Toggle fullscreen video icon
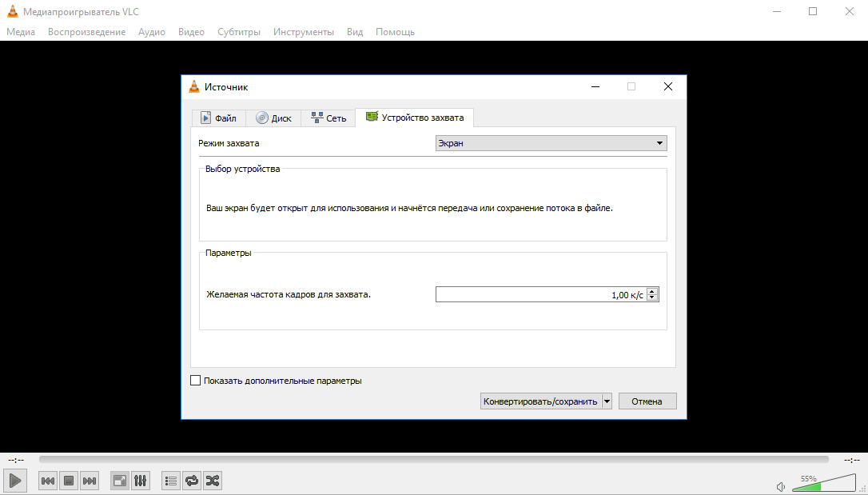 (119, 481)
